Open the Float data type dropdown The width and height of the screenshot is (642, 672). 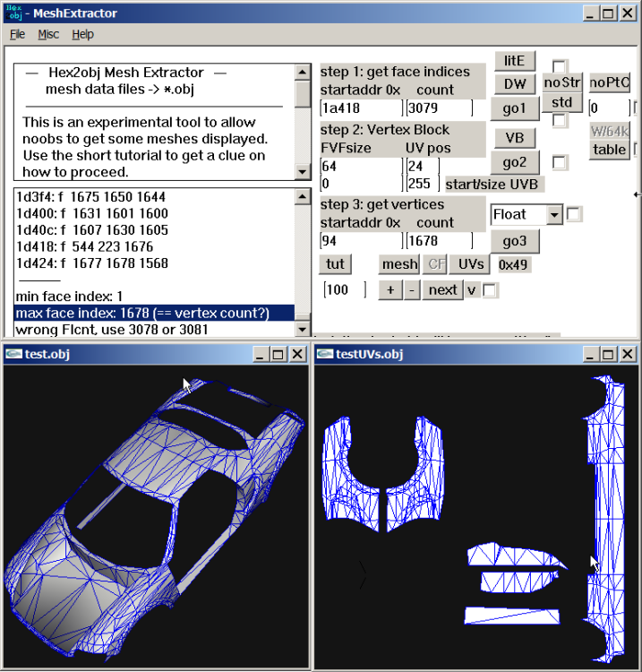[554, 214]
